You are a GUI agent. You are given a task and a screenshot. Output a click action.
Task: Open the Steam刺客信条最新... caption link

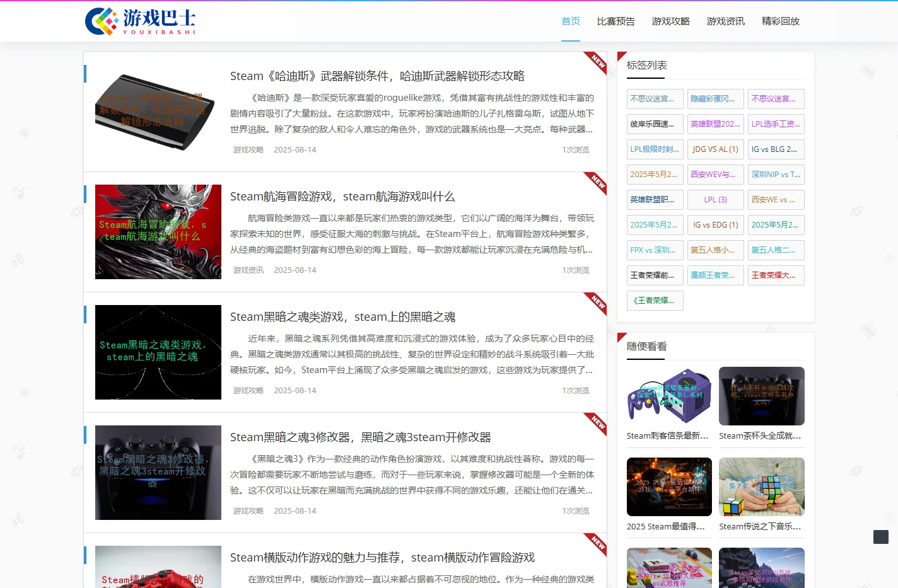point(668,436)
